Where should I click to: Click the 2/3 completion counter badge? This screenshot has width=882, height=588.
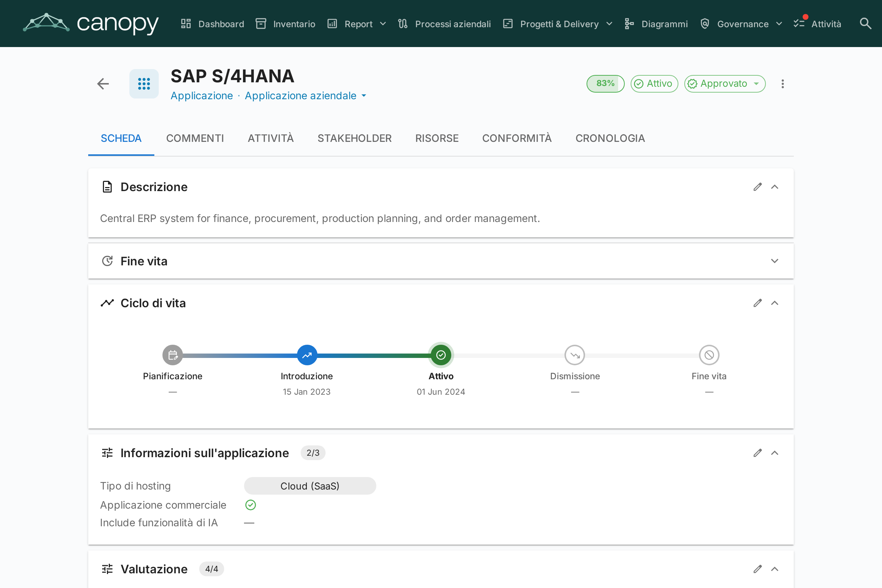(313, 453)
